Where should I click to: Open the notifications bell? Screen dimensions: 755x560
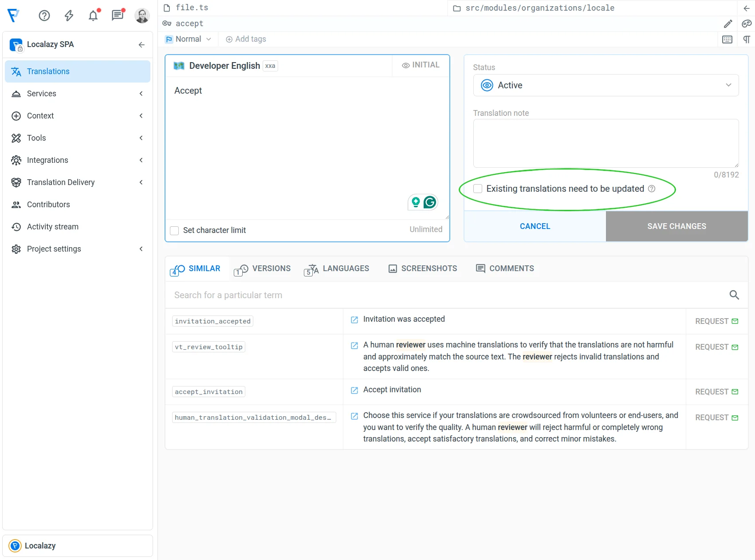93,16
